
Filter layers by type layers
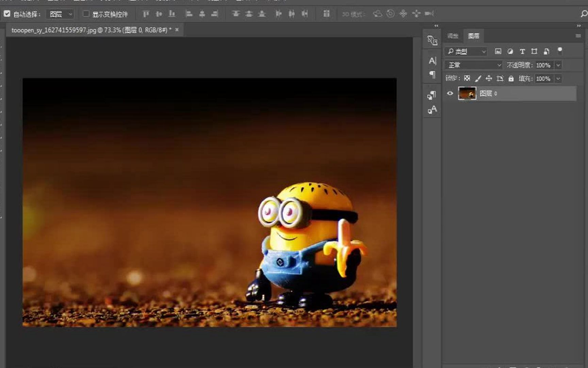click(x=522, y=51)
